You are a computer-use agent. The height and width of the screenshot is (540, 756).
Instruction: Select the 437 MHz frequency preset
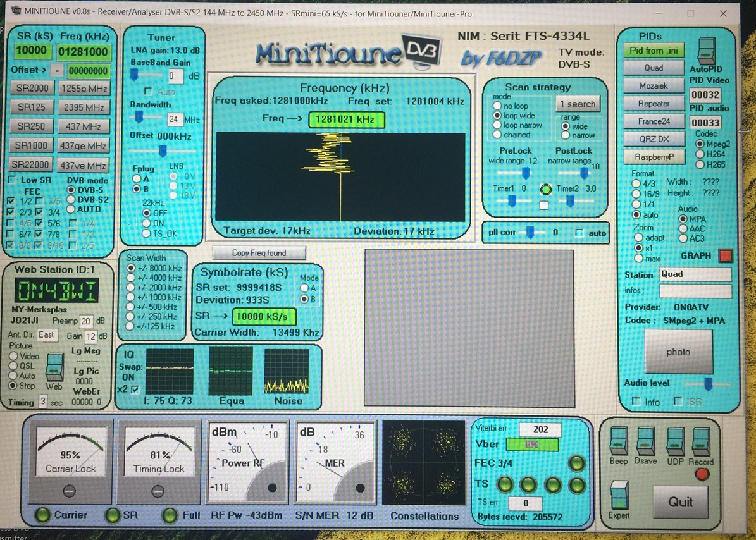click(x=84, y=126)
